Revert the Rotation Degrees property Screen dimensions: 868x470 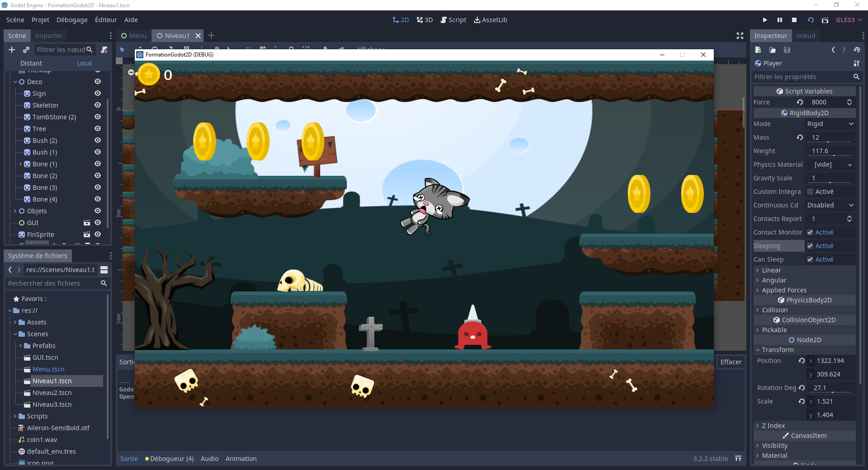click(802, 388)
